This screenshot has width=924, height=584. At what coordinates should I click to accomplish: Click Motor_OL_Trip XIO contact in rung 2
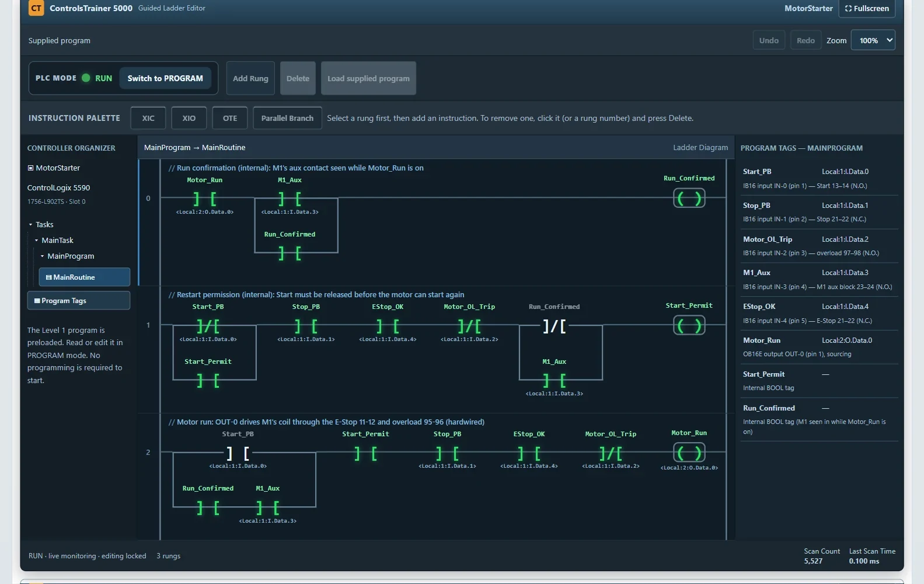(x=611, y=453)
